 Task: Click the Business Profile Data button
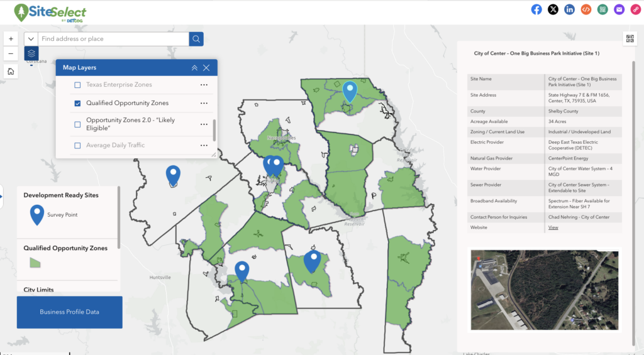click(x=69, y=312)
